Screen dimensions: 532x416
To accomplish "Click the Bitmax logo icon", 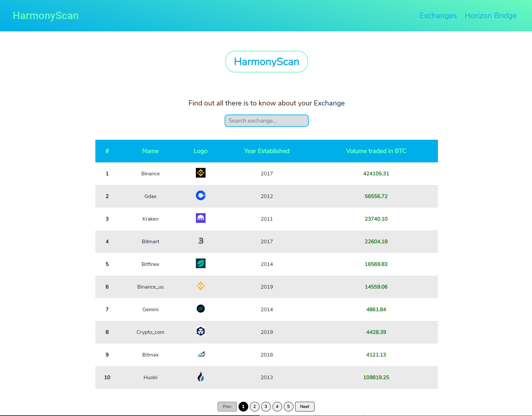I will coord(201,354).
